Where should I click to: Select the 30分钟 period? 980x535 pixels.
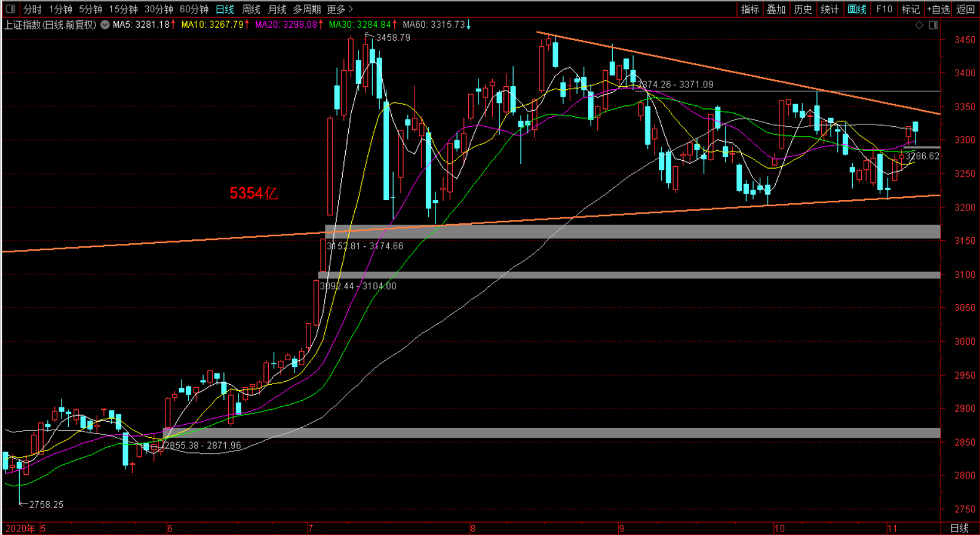(159, 9)
